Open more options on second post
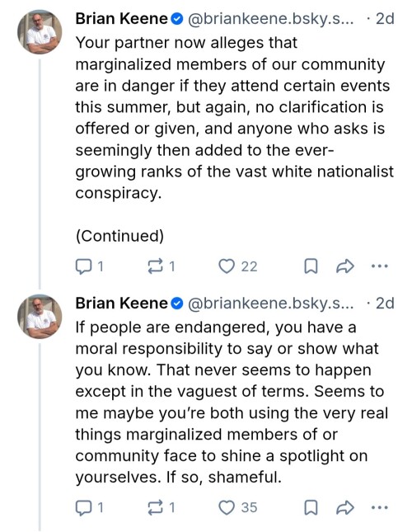The image size is (412, 532). point(380,507)
